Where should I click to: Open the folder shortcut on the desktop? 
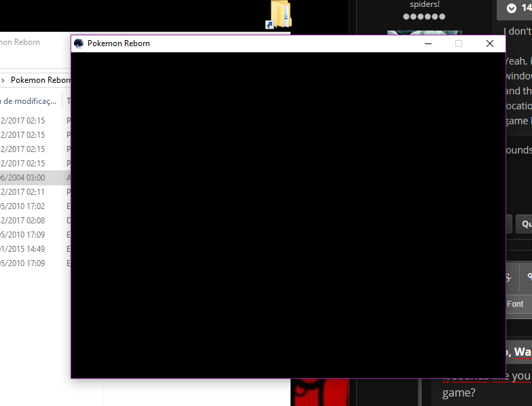tap(279, 15)
